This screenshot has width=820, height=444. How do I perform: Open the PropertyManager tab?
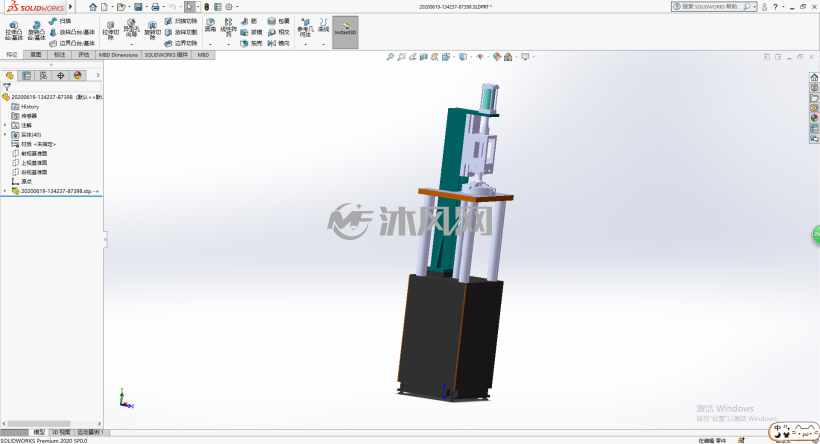[x=26, y=75]
